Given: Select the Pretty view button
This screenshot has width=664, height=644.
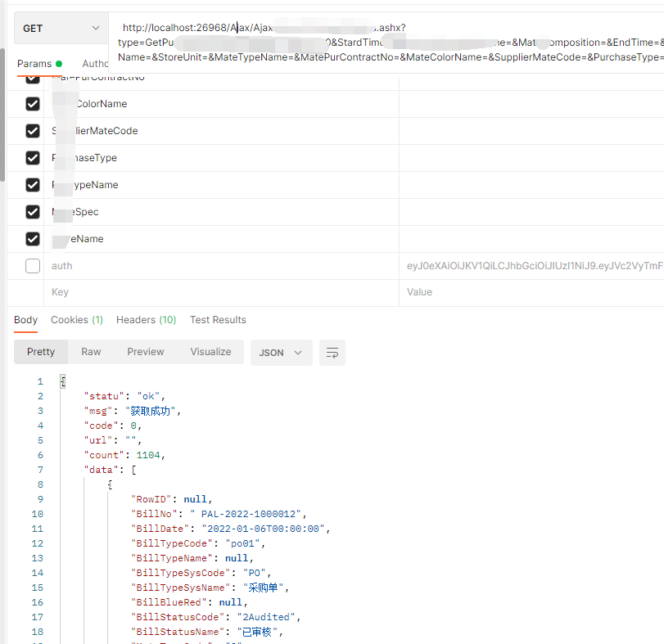Looking at the screenshot, I should coord(41,352).
